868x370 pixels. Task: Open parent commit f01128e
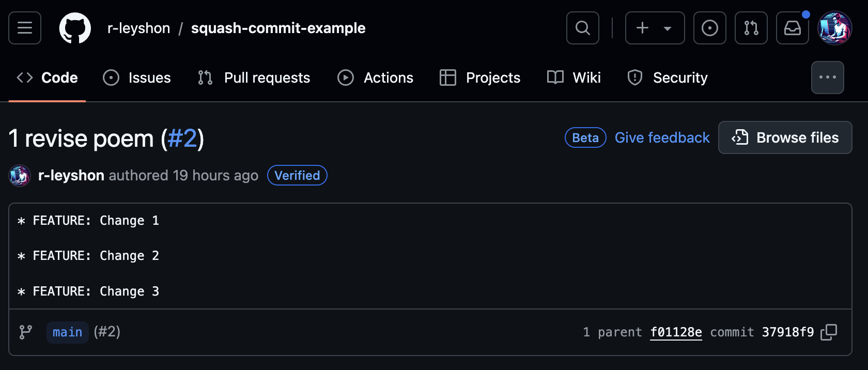click(x=676, y=332)
